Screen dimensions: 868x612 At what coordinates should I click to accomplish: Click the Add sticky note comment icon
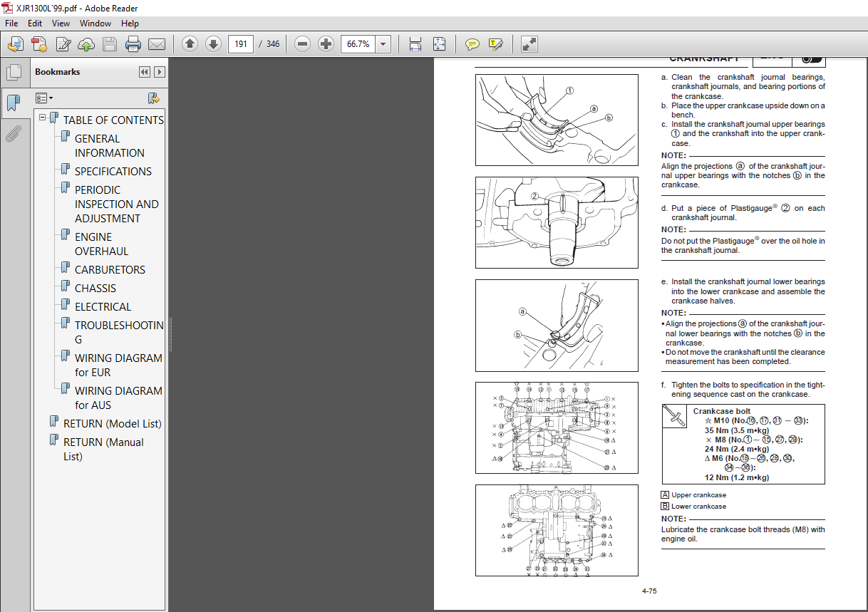click(x=472, y=44)
